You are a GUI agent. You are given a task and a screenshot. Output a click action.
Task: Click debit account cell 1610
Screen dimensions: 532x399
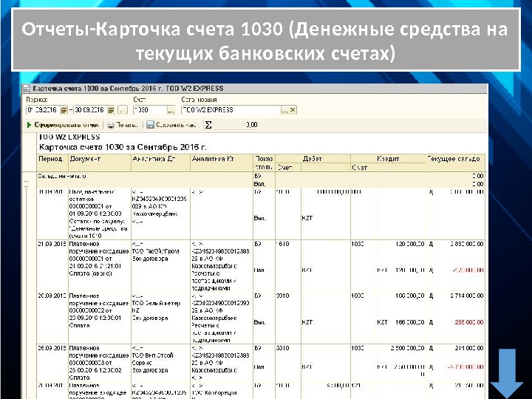[282, 244]
